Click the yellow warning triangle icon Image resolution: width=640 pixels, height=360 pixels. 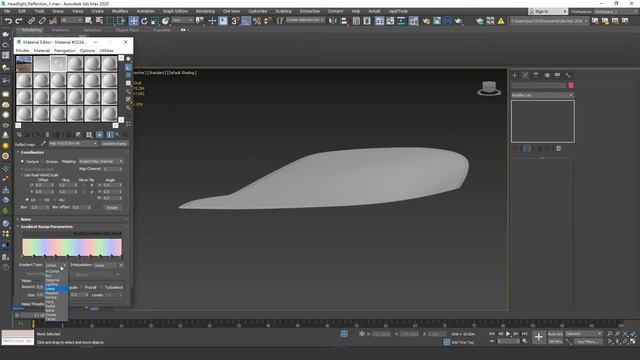point(501,21)
